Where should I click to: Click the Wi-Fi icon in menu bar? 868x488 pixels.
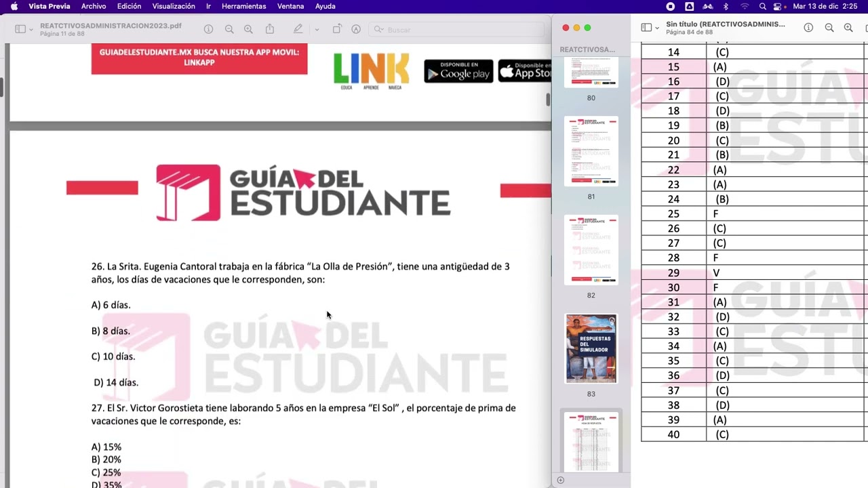tap(745, 6)
